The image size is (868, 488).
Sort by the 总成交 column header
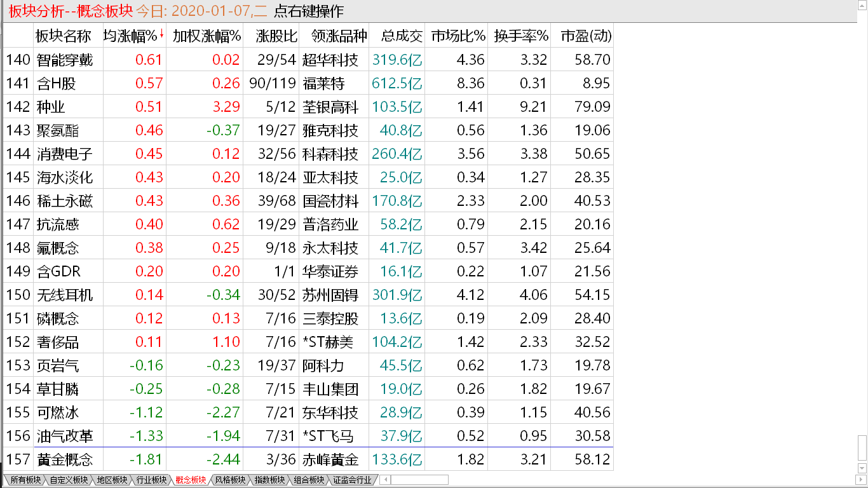(403, 36)
